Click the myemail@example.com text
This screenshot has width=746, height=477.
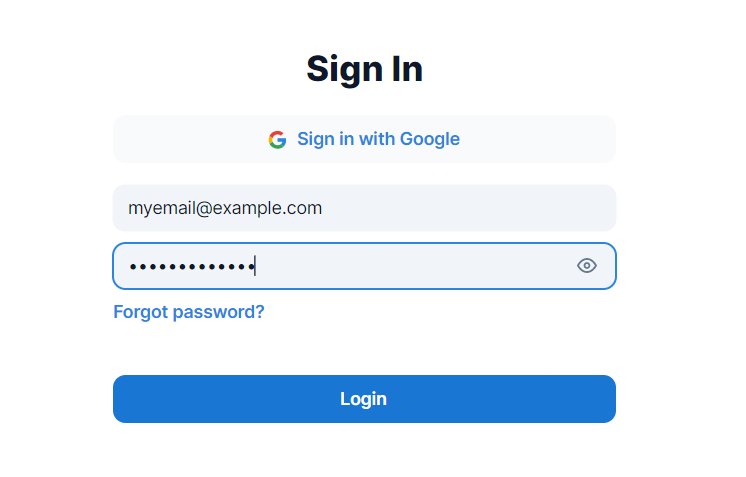[225, 208]
